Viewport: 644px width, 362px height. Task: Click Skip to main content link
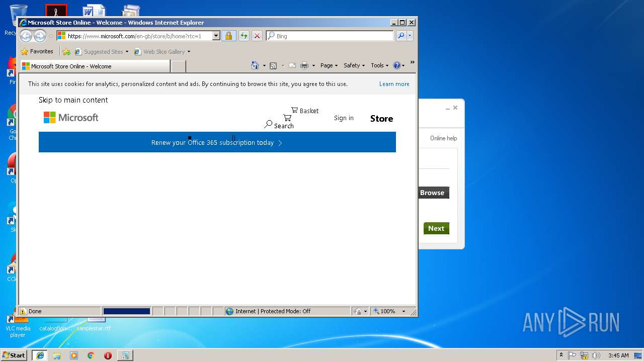[x=73, y=100]
